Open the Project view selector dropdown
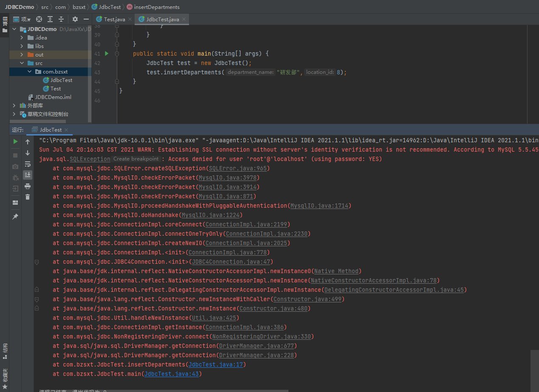Image resolution: width=539 pixels, height=392 pixels. click(x=22, y=19)
